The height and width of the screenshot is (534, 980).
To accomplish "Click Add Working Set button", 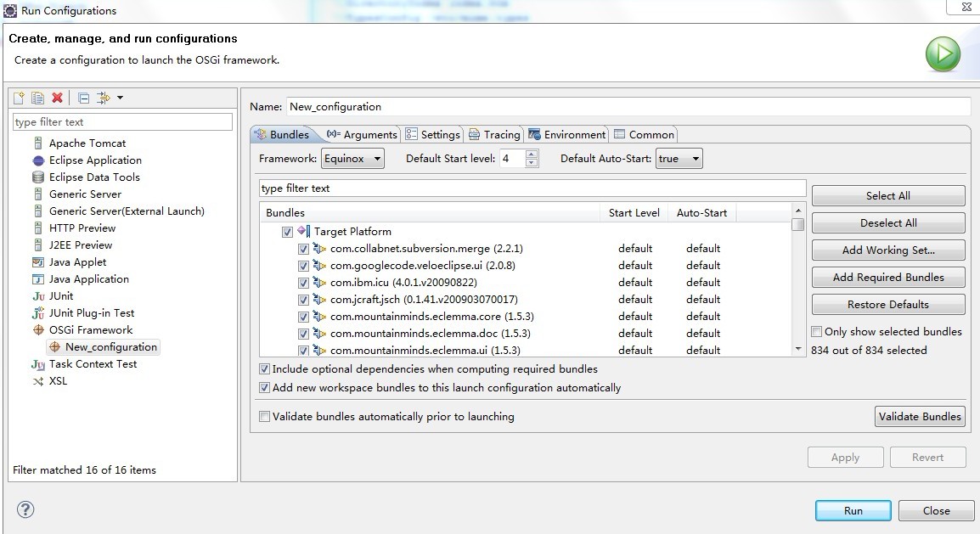I will (x=888, y=250).
